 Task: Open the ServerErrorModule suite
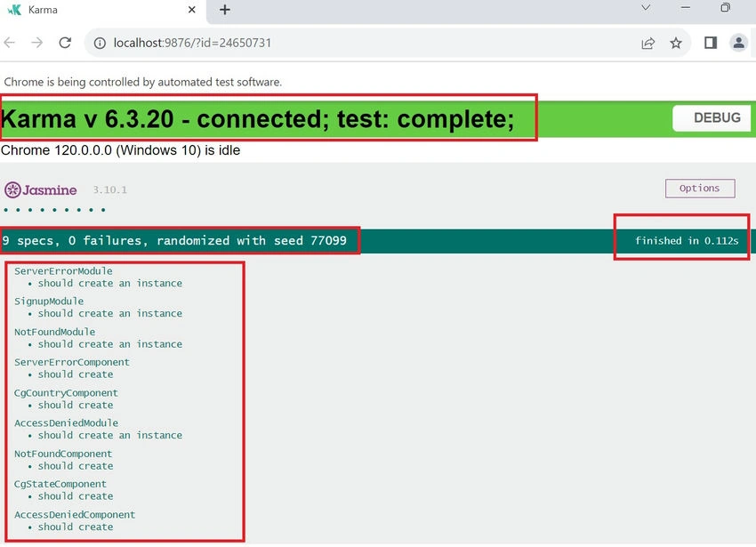click(63, 271)
